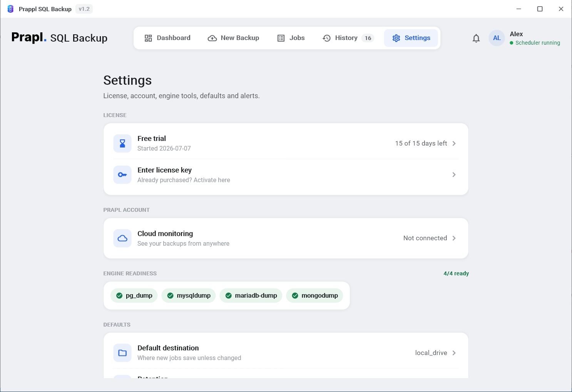Click the AL user avatar
Image resolution: width=572 pixels, height=392 pixels.
click(x=497, y=38)
